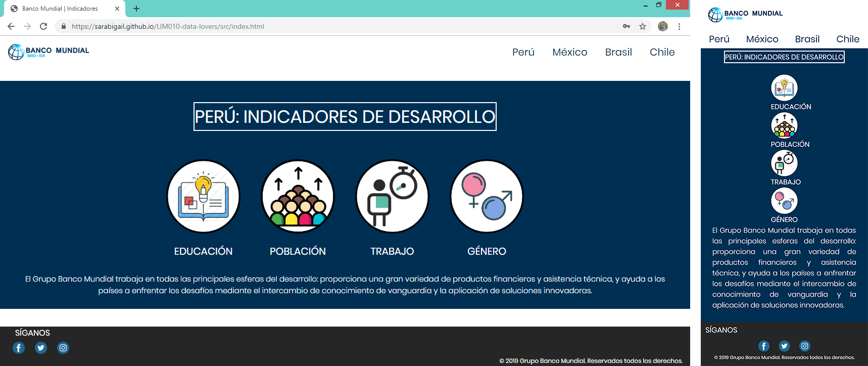Click the TRABAJO label in the desktop view
This screenshot has width=868, height=366.
(x=392, y=251)
